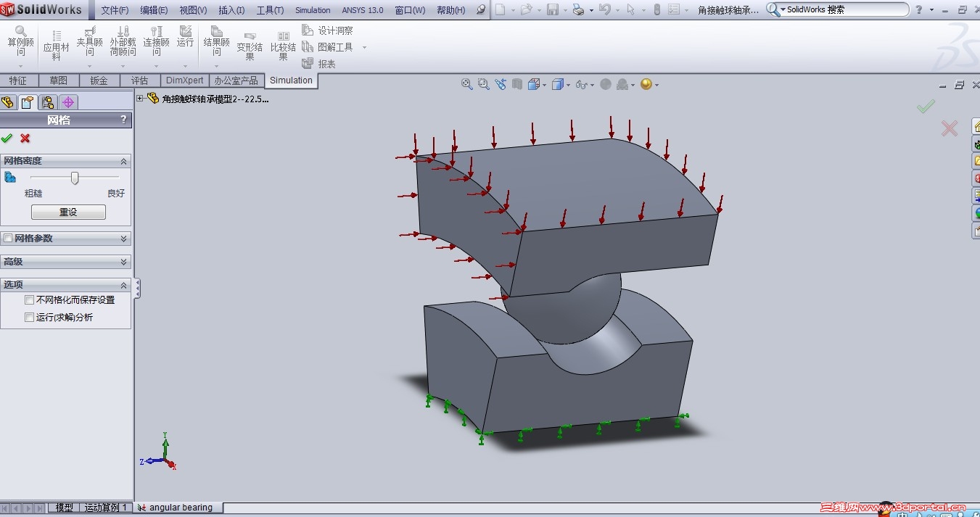Screen dimensions: 980x517
Task: Enable the 网格参数 mesh parameters checkbox
Action: click(8, 238)
